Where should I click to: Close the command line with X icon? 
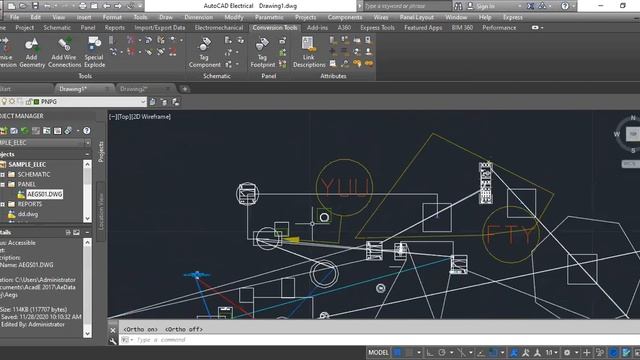[113, 330]
